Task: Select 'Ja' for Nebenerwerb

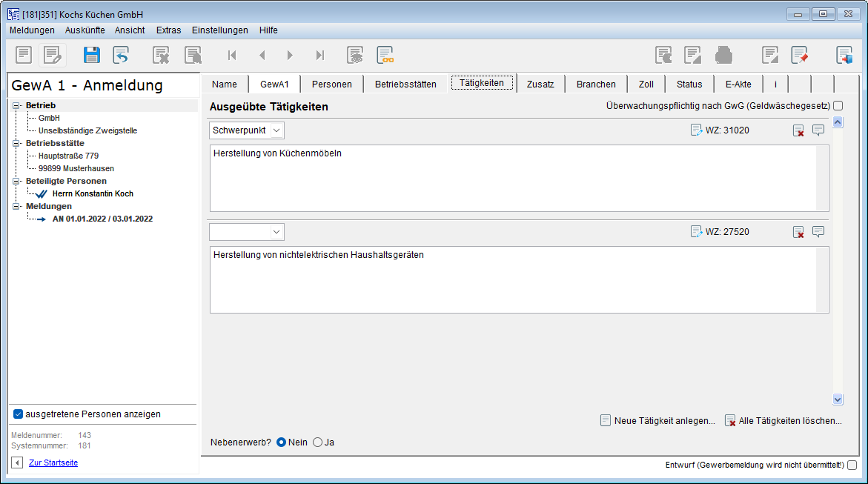Action: 318,442
